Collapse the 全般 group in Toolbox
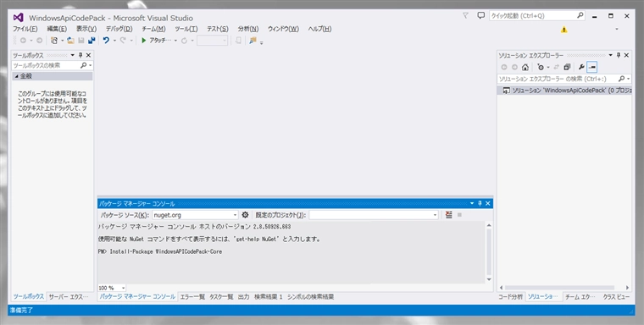This screenshot has width=644, height=325. 17,76
